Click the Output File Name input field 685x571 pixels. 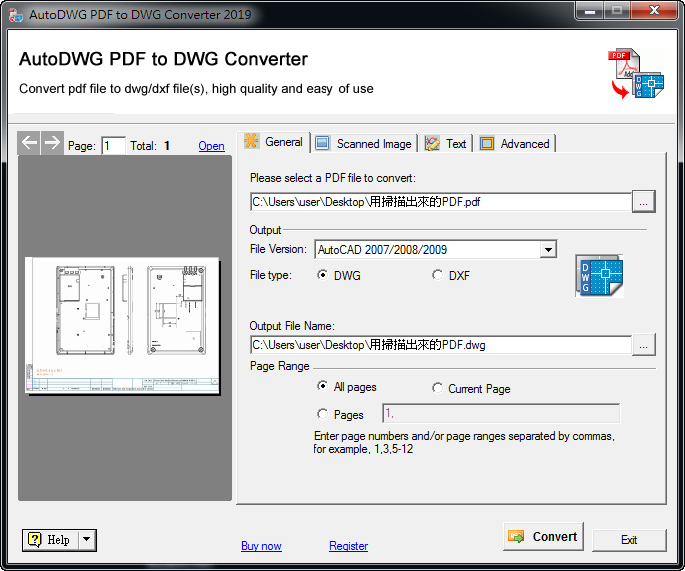click(441, 345)
